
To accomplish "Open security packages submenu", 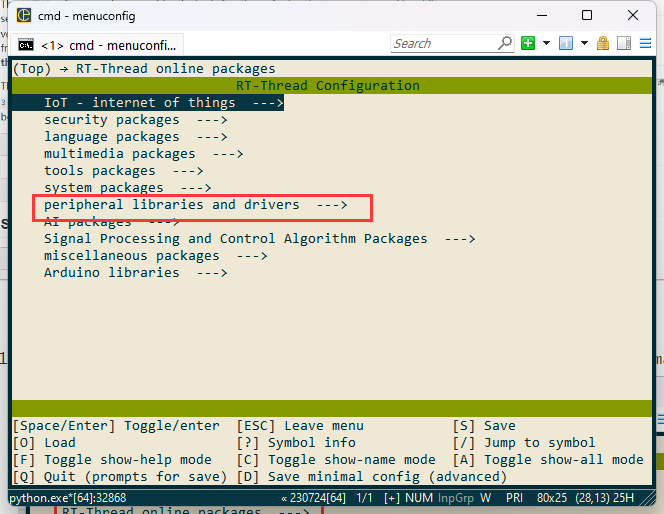I will click(x=136, y=120).
